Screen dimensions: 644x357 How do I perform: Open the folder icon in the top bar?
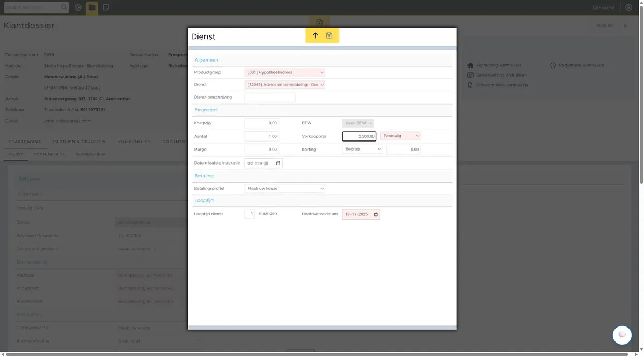[x=92, y=8]
